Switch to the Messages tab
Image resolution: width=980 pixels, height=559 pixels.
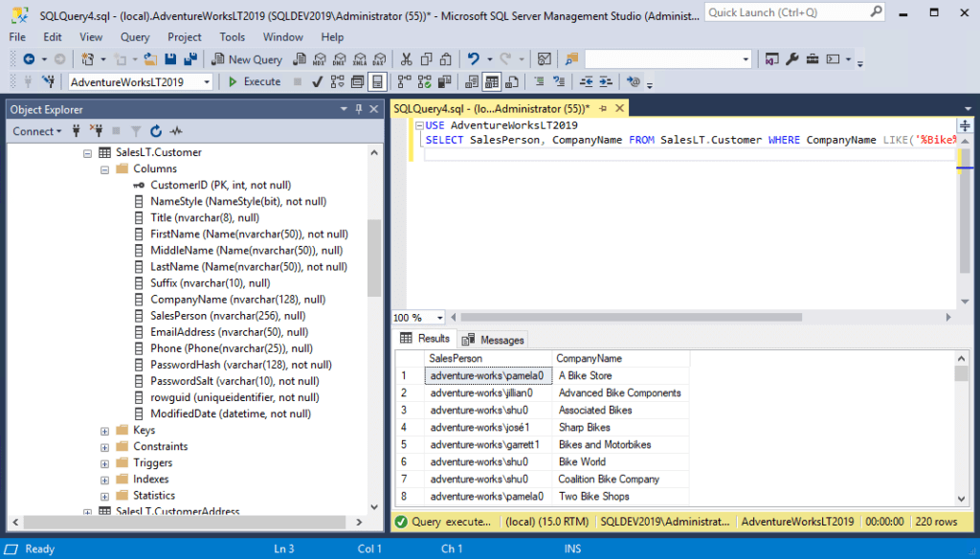(x=493, y=340)
